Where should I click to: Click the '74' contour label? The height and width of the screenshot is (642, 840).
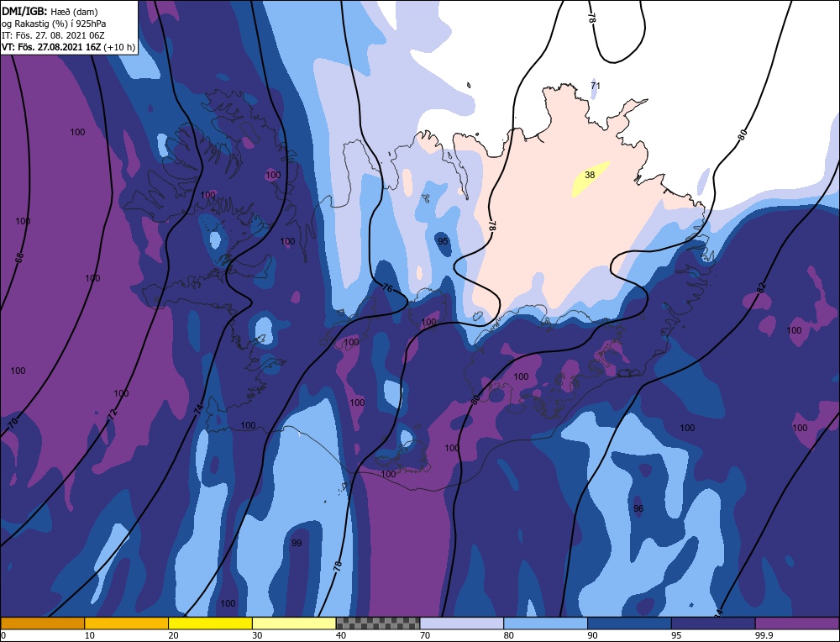198,410
